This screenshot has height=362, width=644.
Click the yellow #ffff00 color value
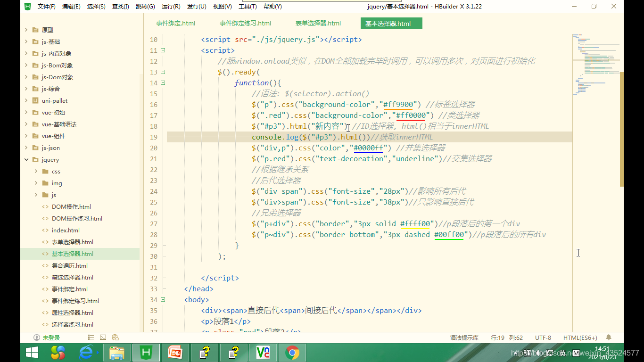click(415, 224)
